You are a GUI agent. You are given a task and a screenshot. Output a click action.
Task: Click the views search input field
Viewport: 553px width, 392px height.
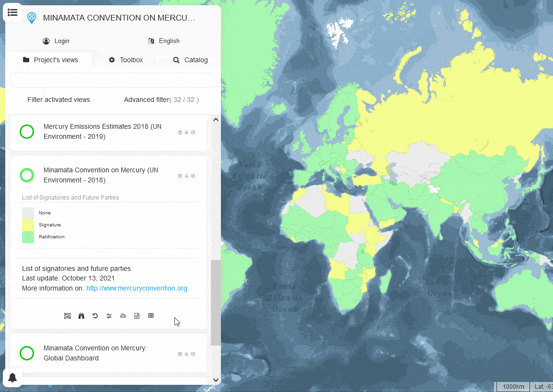click(x=113, y=80)
